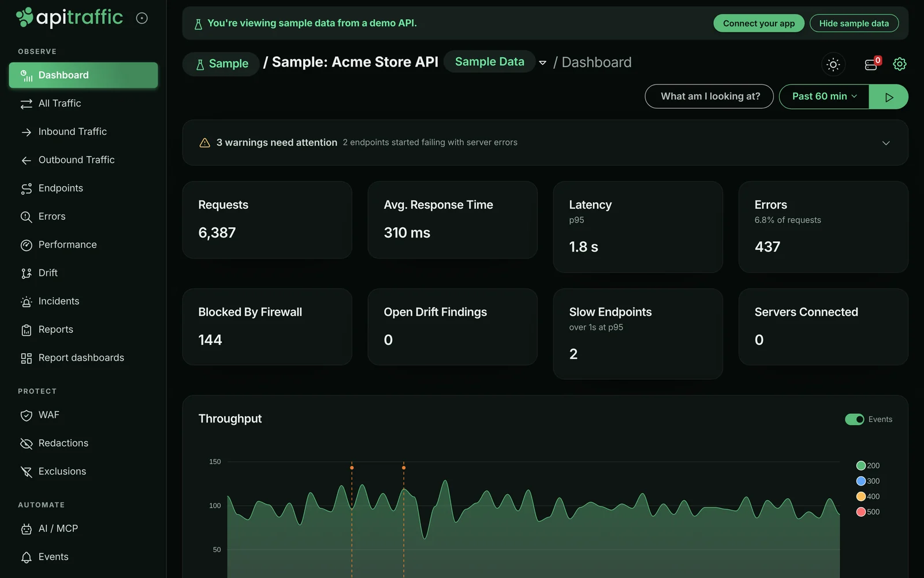Click the Sample Data badge
Viewport: 924px width, 578px height.
(x=489, y=62)
